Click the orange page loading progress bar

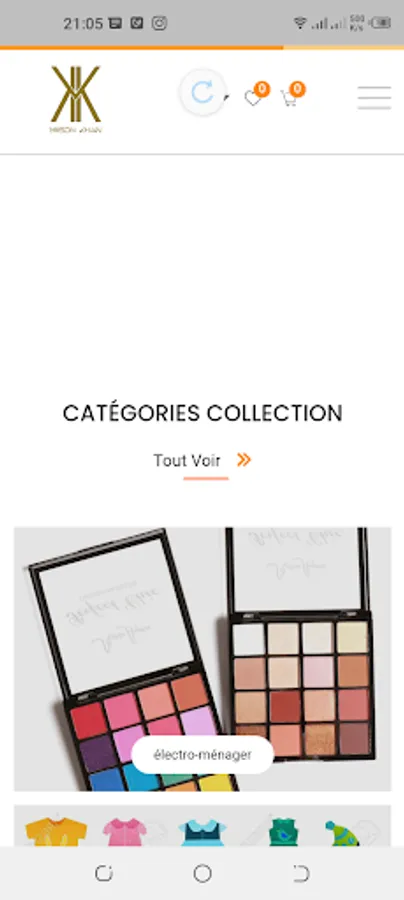[141, 48]
